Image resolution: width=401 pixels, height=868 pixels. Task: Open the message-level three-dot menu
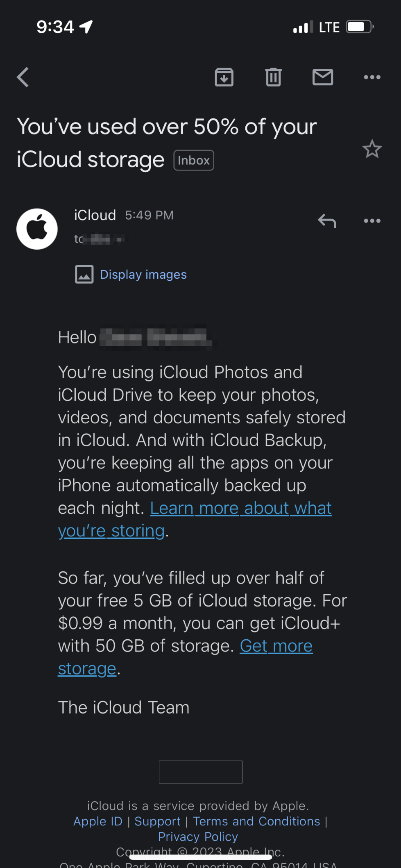pos(372,221)
